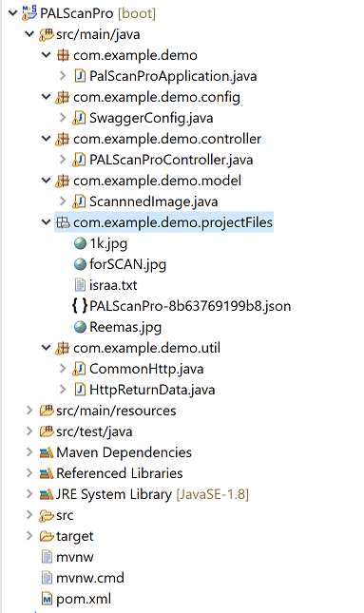Expand CommonHttp.java members
Image resolution: width=364 pixels, height=613 pixels.
(x=63, y=369)
